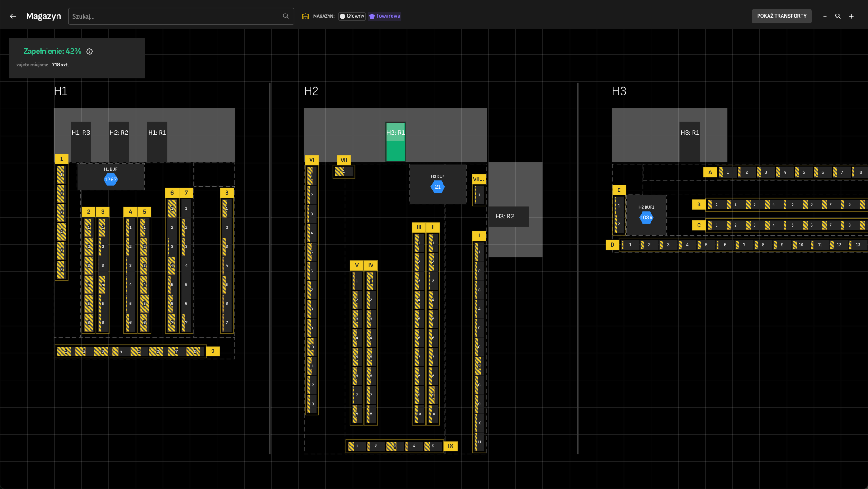
Task: Click row label 9 in hall H1
Action: 213,351
